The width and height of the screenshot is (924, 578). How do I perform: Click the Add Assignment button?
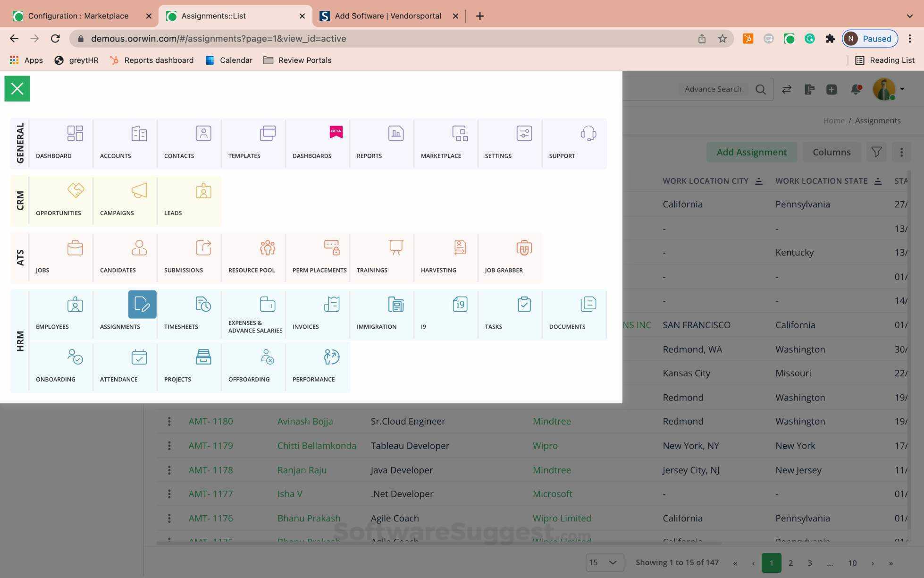(752, 152)
